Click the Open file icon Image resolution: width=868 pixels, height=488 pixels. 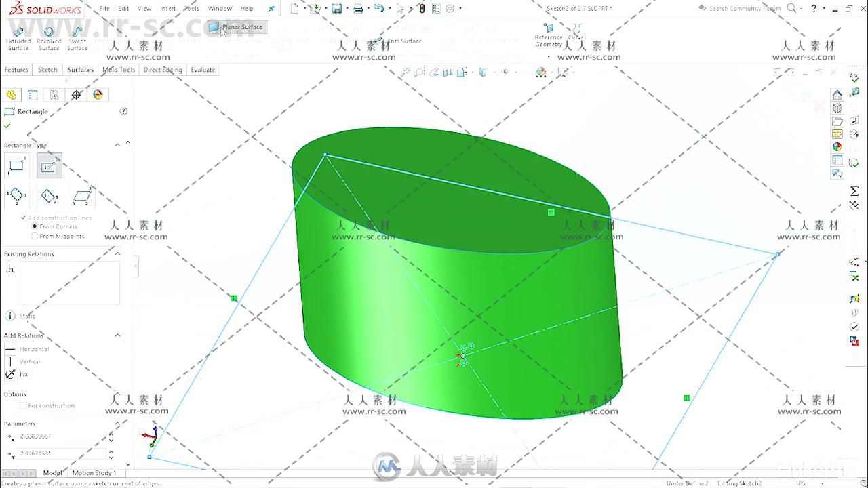coord(315,9)
